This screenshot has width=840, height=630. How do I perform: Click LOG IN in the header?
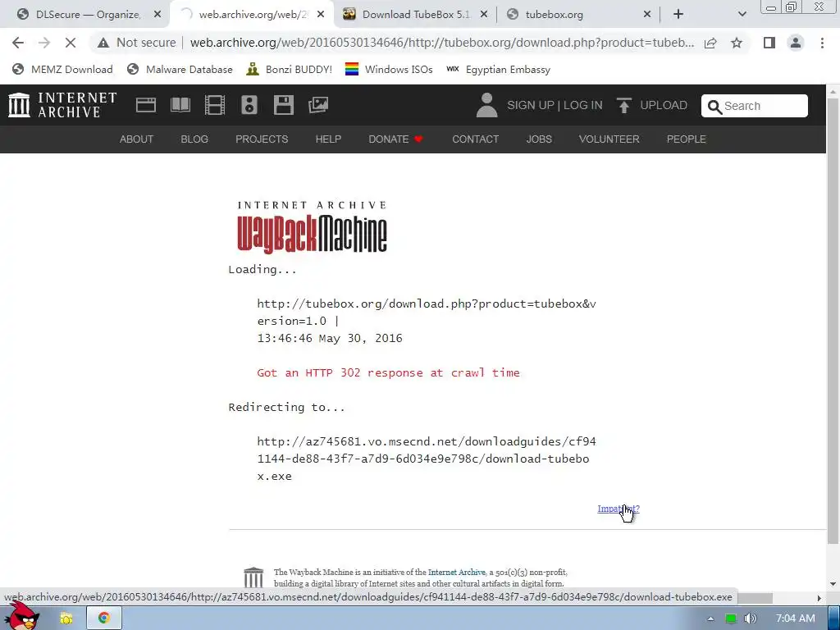(x=583, y=105)
